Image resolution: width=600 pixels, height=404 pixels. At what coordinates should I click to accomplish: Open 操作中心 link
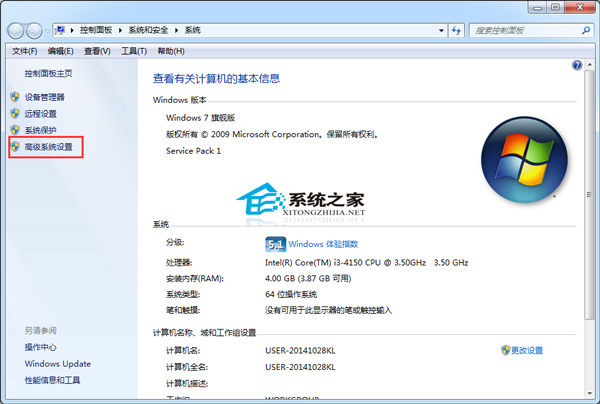point(41,347)
